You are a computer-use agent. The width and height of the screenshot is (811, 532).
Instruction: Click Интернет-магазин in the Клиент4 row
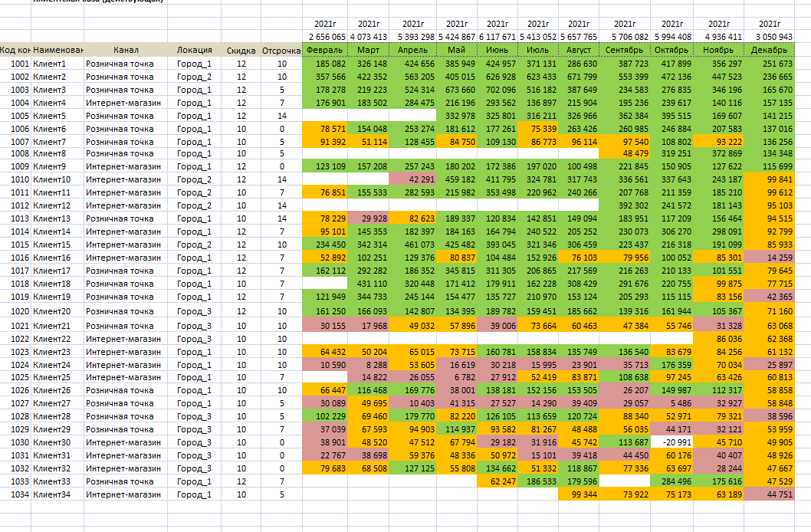126,103
